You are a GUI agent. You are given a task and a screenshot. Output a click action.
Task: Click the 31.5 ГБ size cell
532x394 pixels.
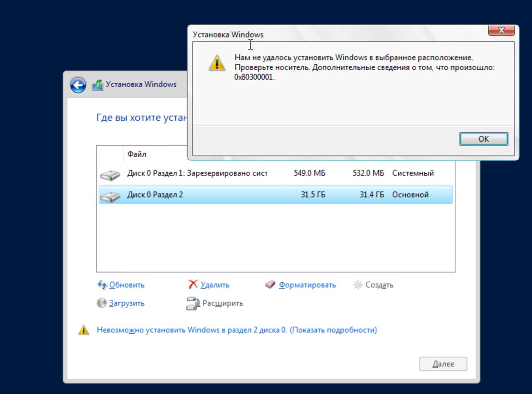pyautogui.click(x=313, y=195)
